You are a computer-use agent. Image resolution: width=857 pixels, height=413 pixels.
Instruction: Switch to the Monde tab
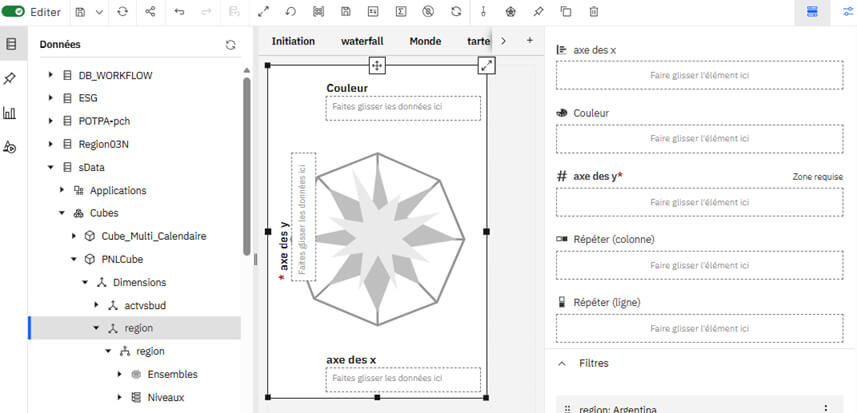[x=425, y=41]
